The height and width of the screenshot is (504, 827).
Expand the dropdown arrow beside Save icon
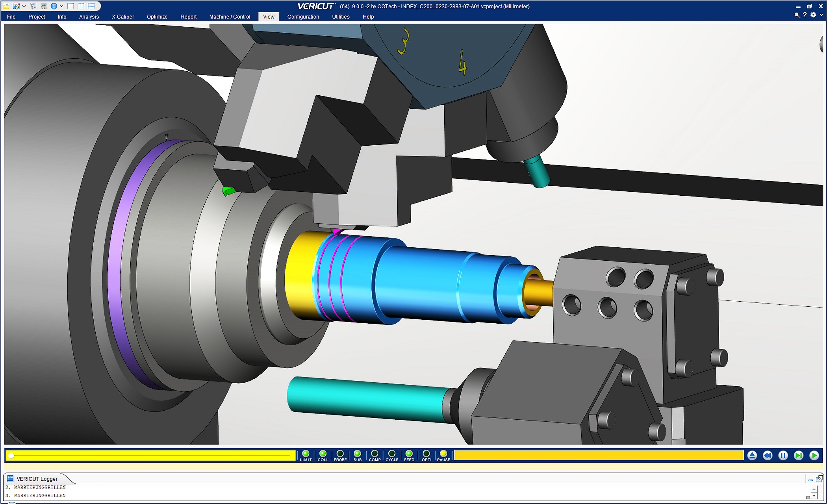tap(24, 6)
